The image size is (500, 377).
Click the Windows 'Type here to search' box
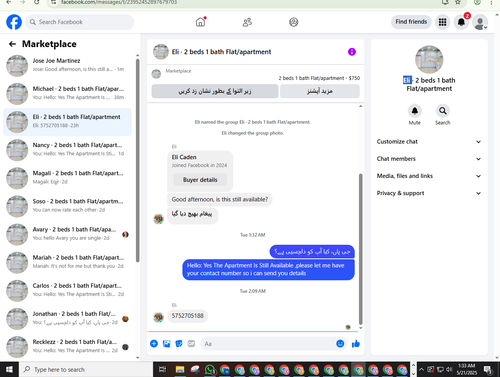point(86,369)
